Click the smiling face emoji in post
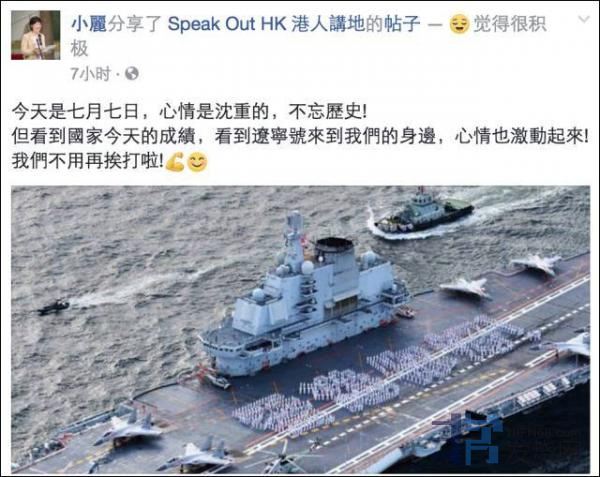600x477 pixels. pos(197,162)
